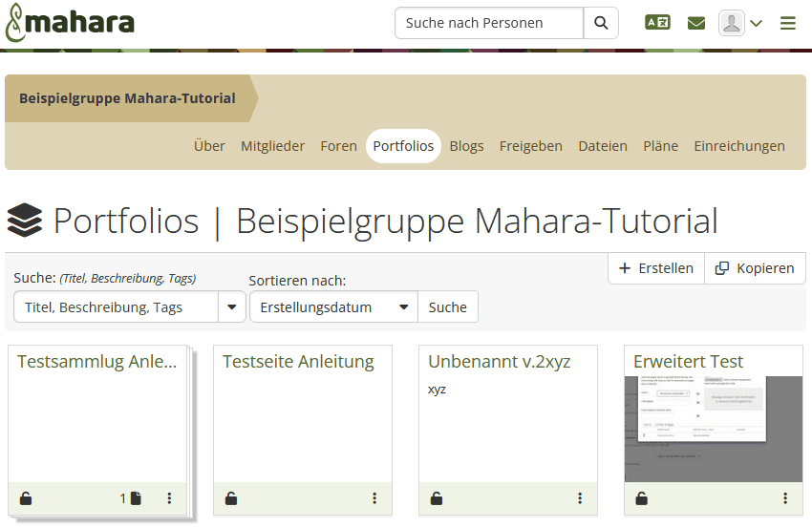The height and width of the screenshot is (528, 812).
Task: Click the lock icon on Erweitert Test card
Action: click(x=642, y=498)
